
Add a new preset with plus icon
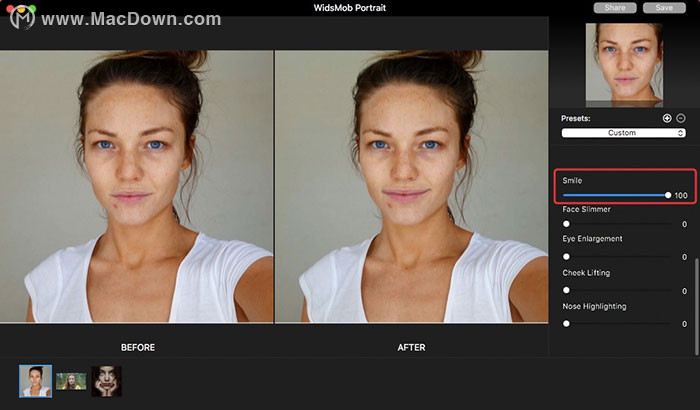tap(667, 118)
